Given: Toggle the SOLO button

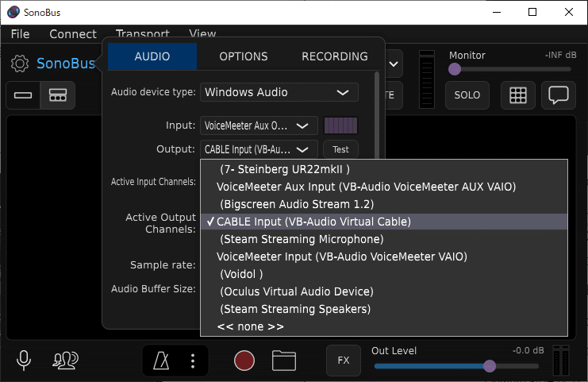Looking at the screenshot, I should coord(467,95).
